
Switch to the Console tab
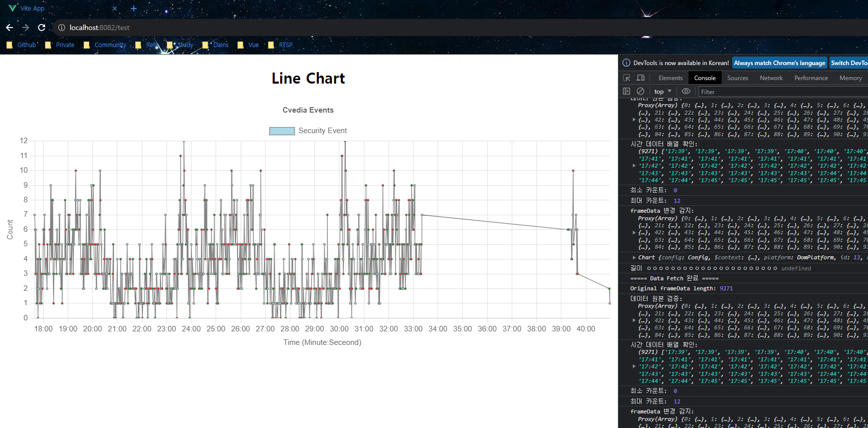pyautogui.click(x=705, y=78)
